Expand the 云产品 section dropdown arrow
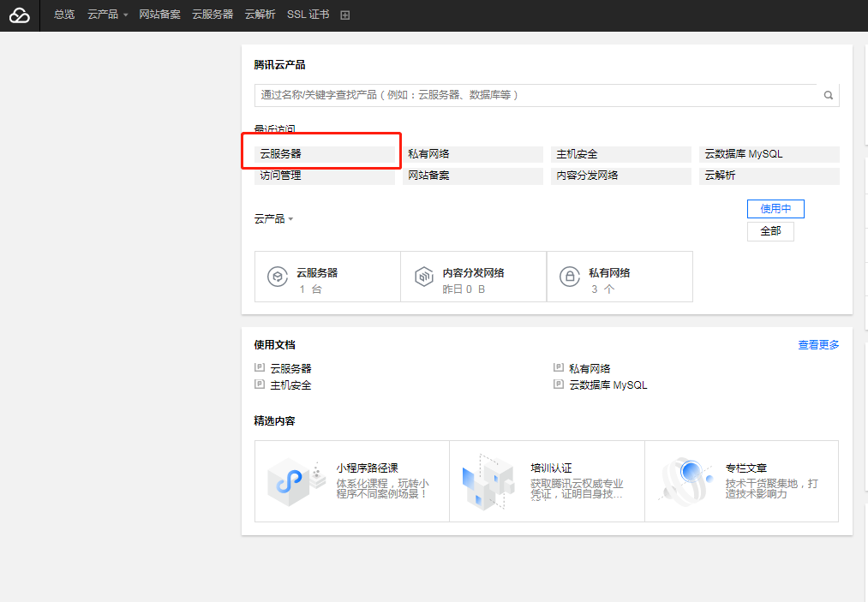Viewport: 868px width, 602px height. pyautogui.click(x=290, y=219)
